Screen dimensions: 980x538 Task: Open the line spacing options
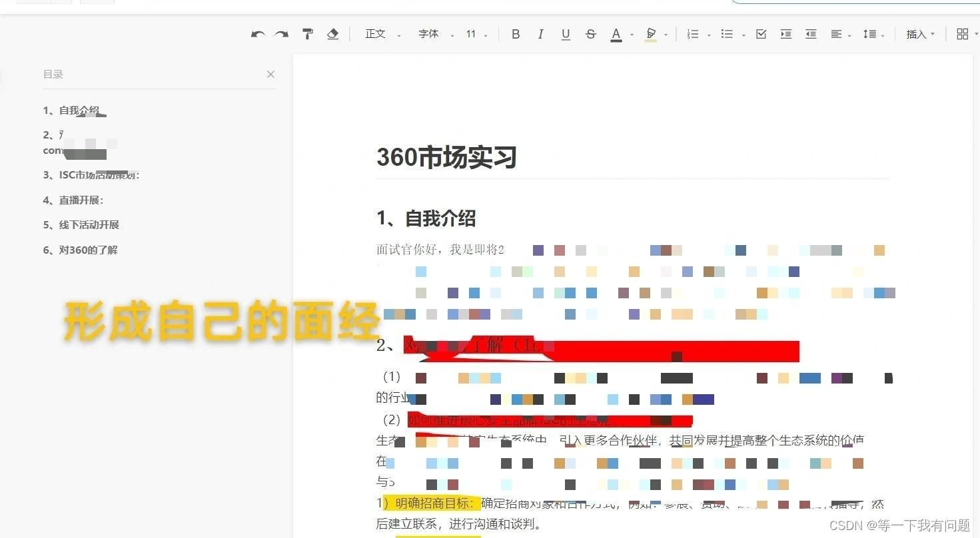873,34
